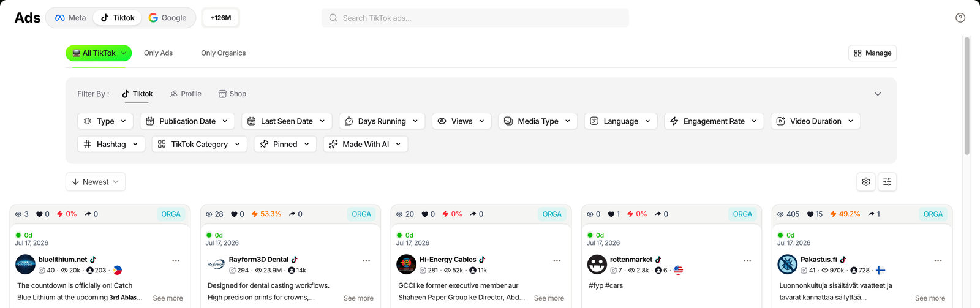Open the Days Running filter dropdown
The height and width of the screenshot is (308, 980).
[x=382, y=121]
